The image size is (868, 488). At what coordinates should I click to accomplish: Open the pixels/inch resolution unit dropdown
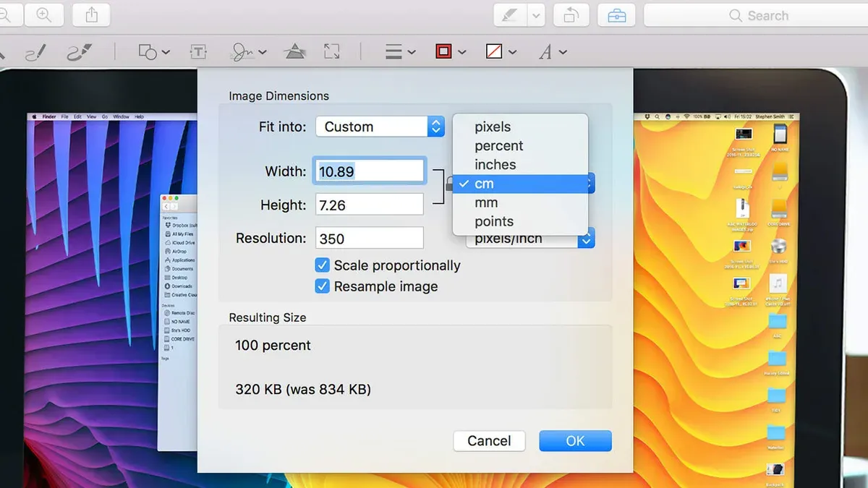click(530, 239)
